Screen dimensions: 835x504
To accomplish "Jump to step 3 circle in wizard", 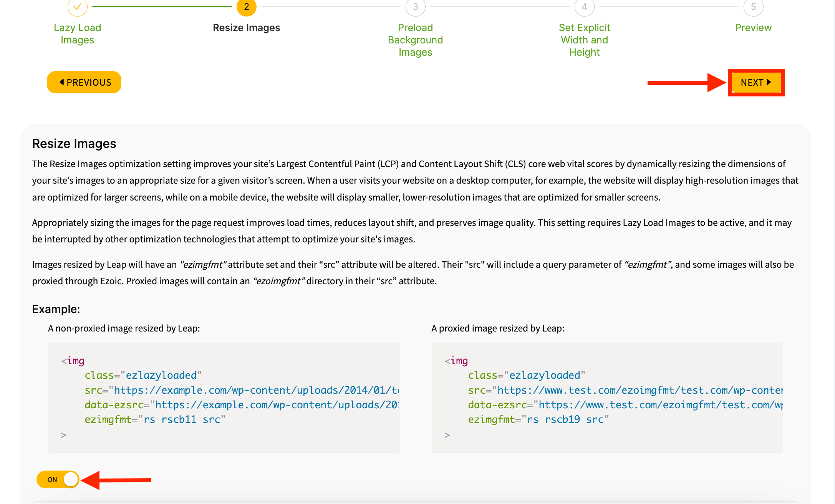I will 415,7.
